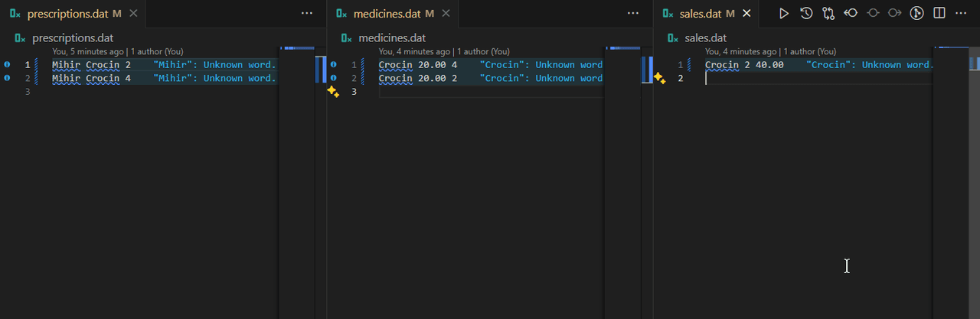Click Copilot sparkle icon in sales.dat gutter
Screen dimensions: 980x319
(659, 78)
